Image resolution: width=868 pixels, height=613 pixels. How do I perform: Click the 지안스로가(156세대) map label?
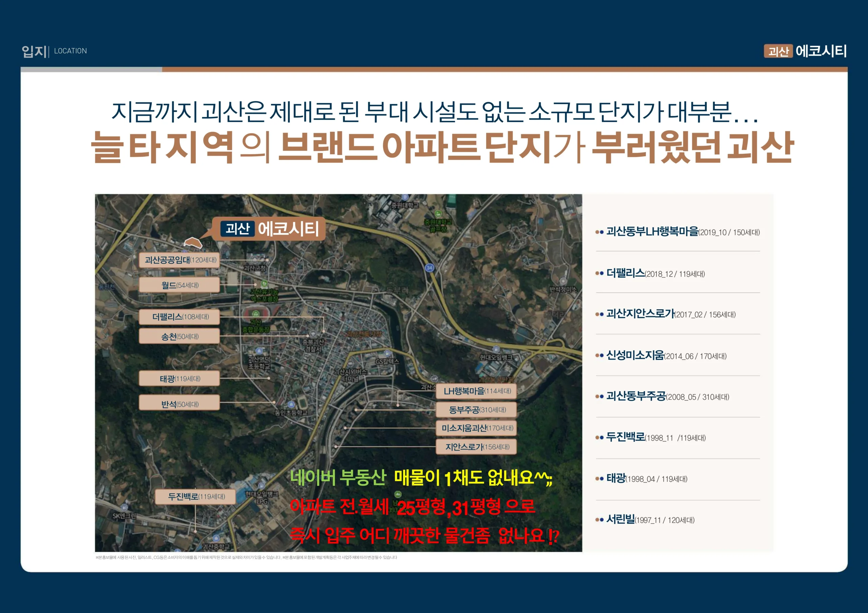[476, 447]
